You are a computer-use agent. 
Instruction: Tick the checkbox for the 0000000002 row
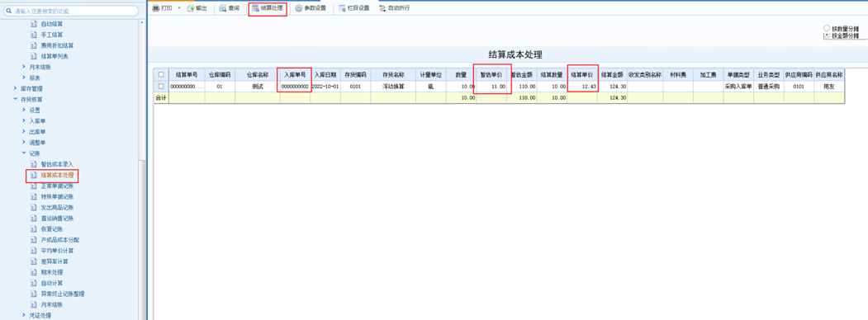tap(161, 87)
